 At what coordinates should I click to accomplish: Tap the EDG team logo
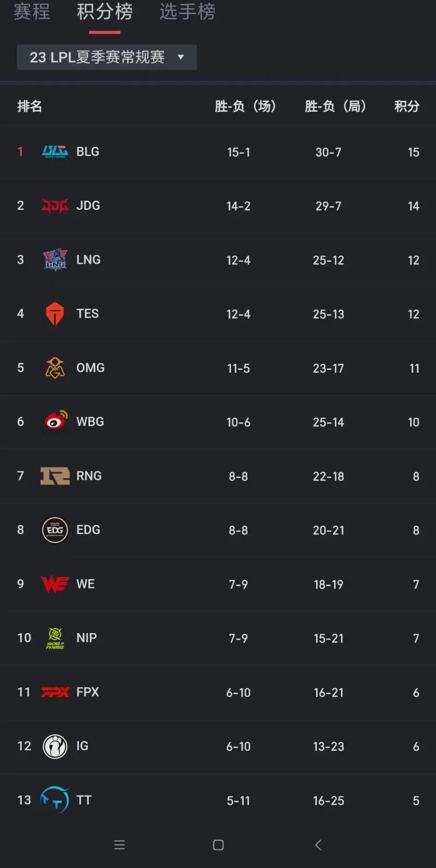tap(55, 530)
